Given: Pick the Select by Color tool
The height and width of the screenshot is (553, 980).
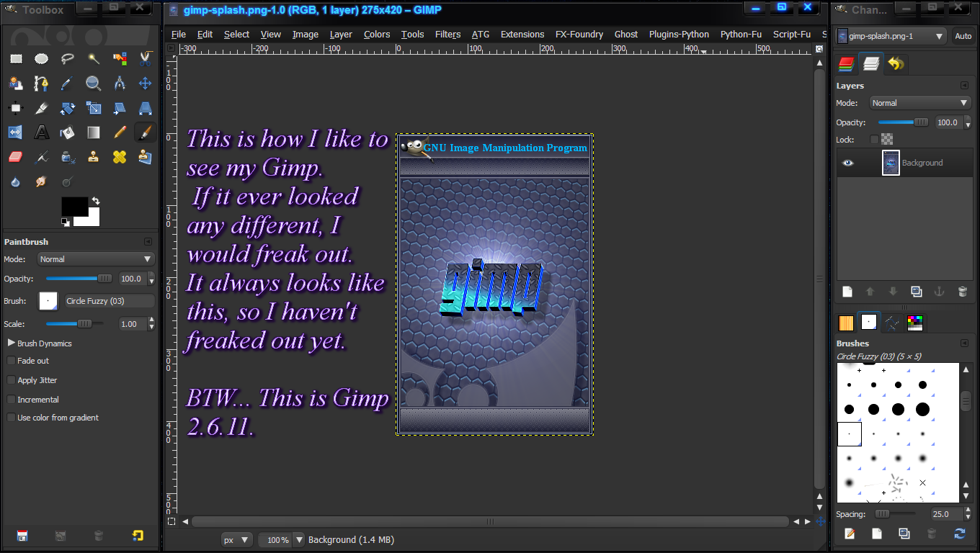Looking at the screenshot, I should coord(120,58).
